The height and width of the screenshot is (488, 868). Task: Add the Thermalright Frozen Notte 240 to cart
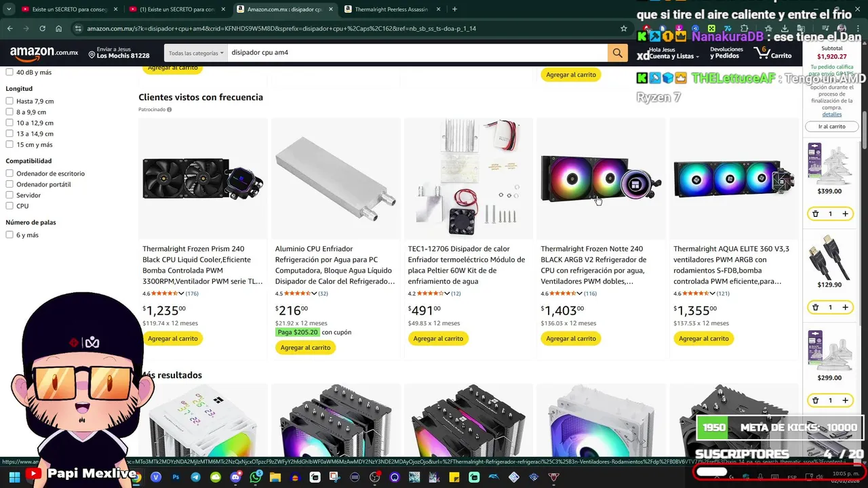pyautogui.click(x=571, y=338)
